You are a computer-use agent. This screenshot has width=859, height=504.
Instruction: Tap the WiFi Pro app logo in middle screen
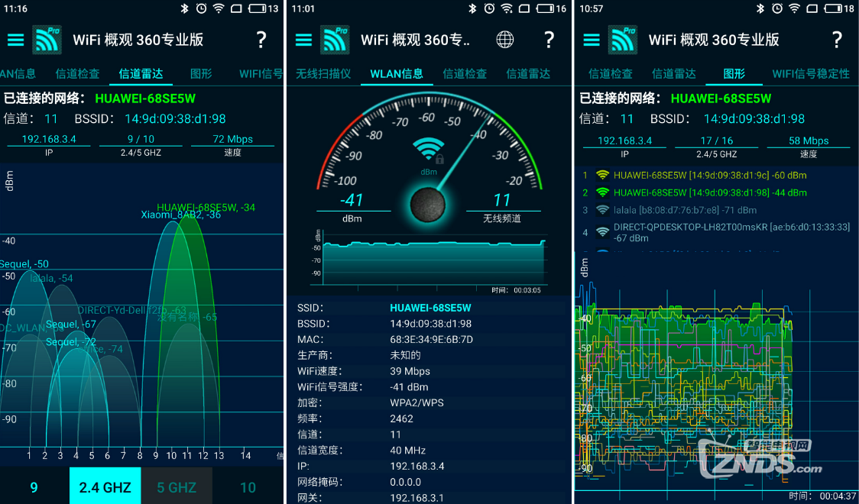335,40
